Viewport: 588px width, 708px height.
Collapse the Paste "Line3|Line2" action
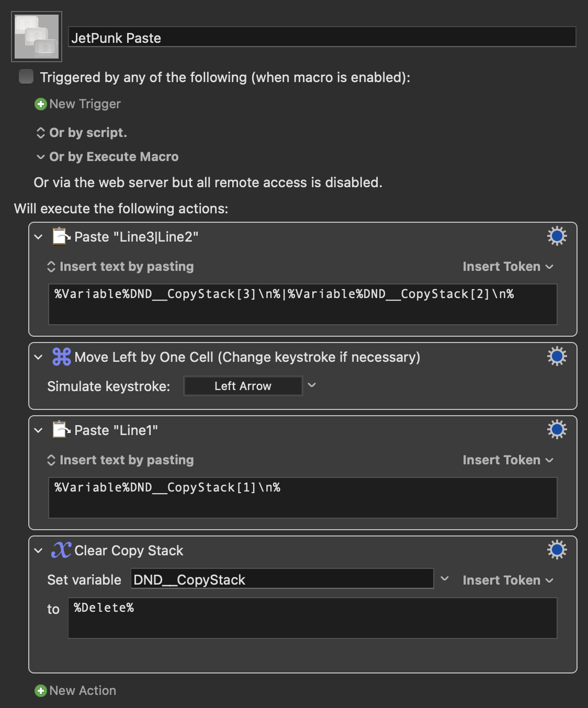tap(38, 237)
